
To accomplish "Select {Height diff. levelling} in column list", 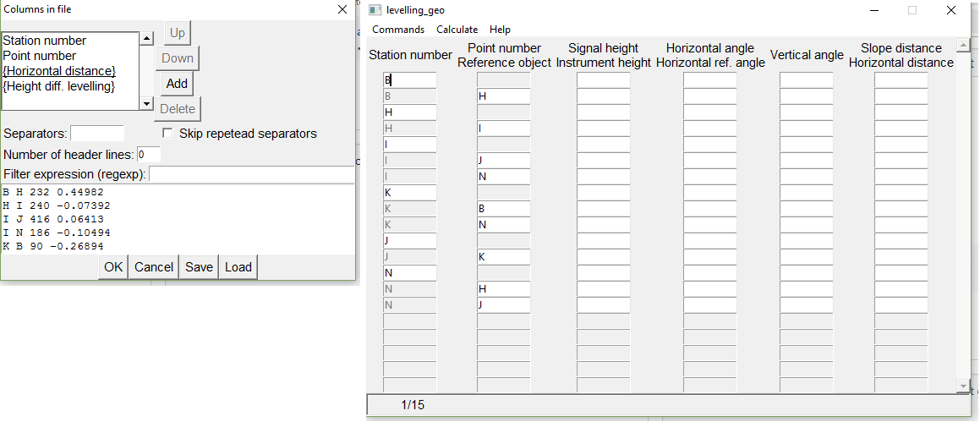I will (59, 86).
